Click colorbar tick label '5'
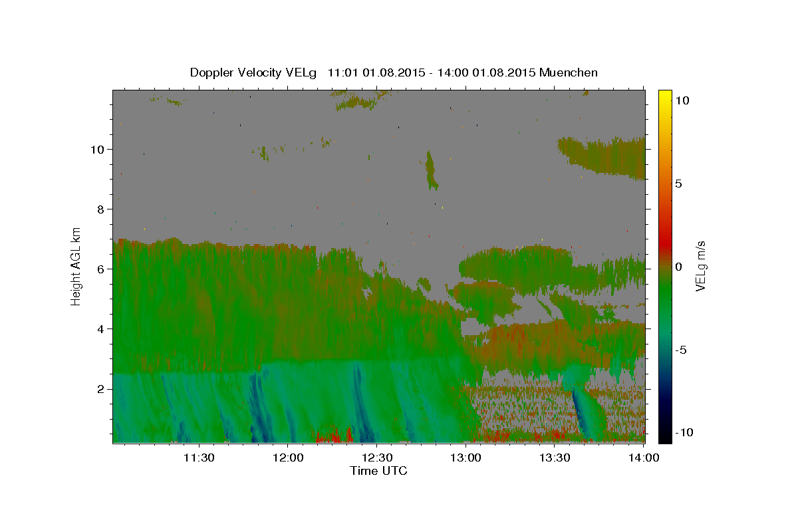The height and width of the screenshot is (532, 798). click(x=678, y=184)
